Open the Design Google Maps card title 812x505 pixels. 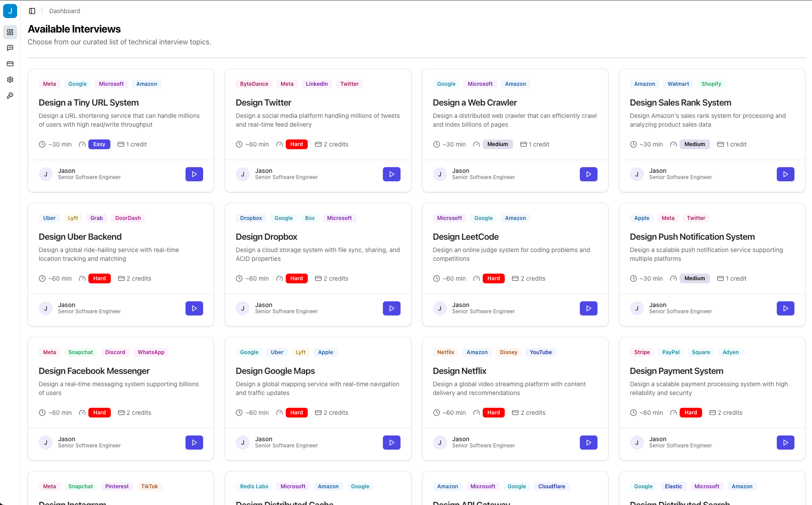tap(275, 371)
